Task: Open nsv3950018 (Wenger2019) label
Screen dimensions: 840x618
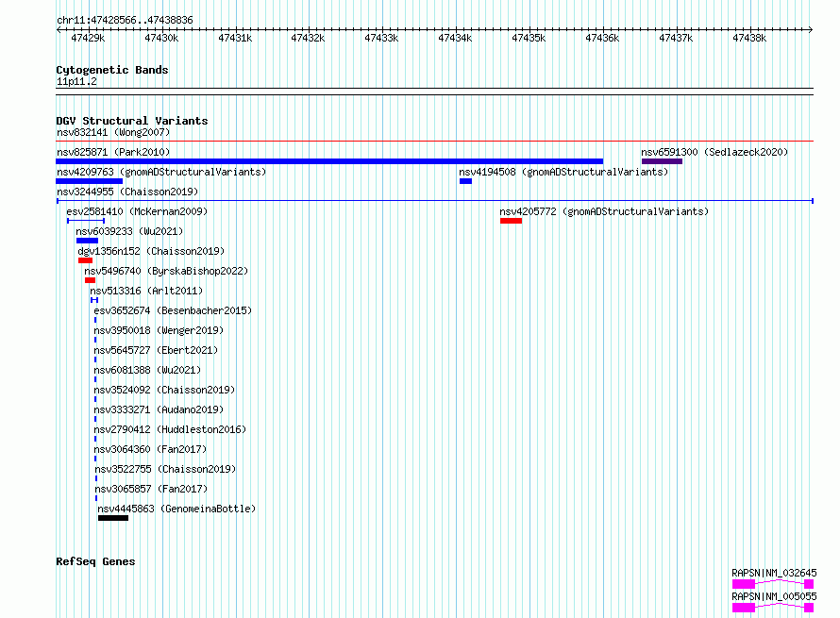Action: click(159, 330)
